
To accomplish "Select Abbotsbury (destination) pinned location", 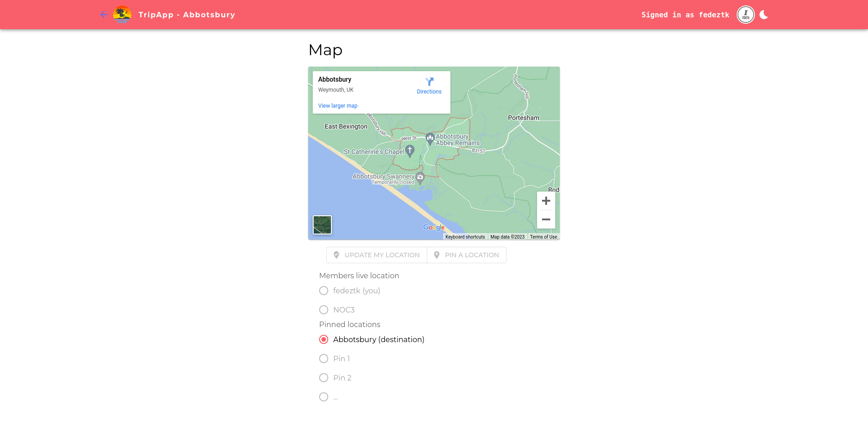I will coord(324,339).
